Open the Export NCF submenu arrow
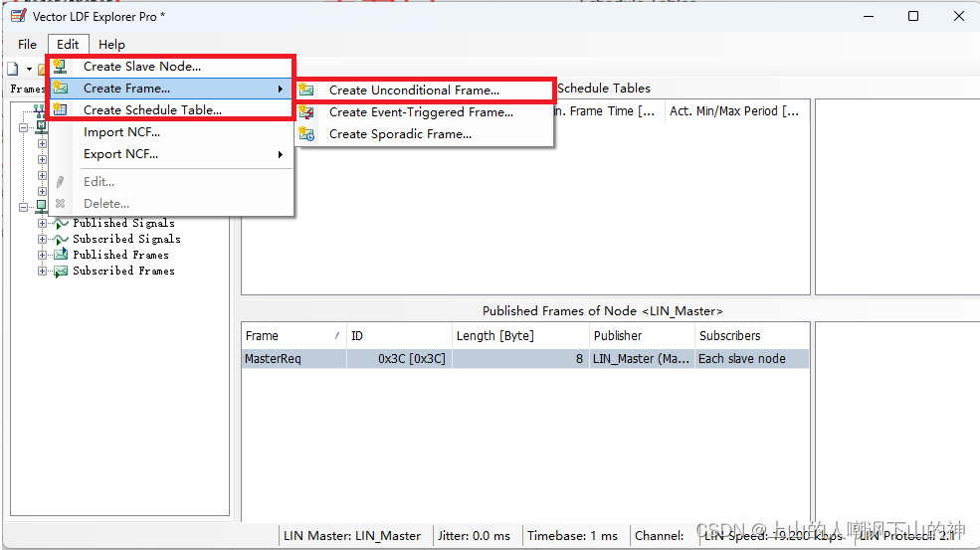 [281, 154]
